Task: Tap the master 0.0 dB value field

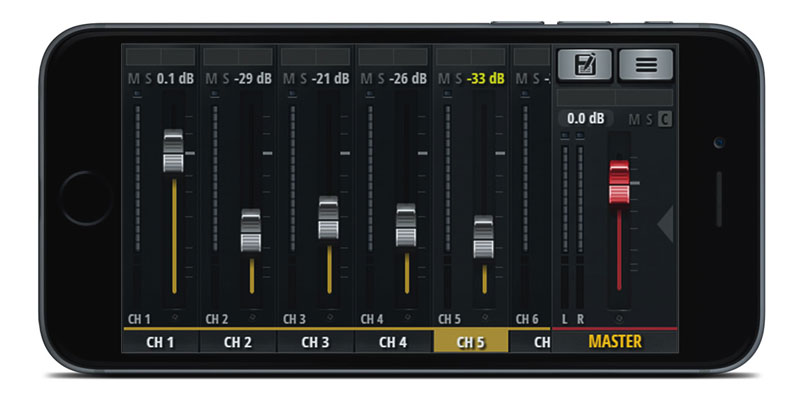Action: pyautogui.click(x=585, y=118)
